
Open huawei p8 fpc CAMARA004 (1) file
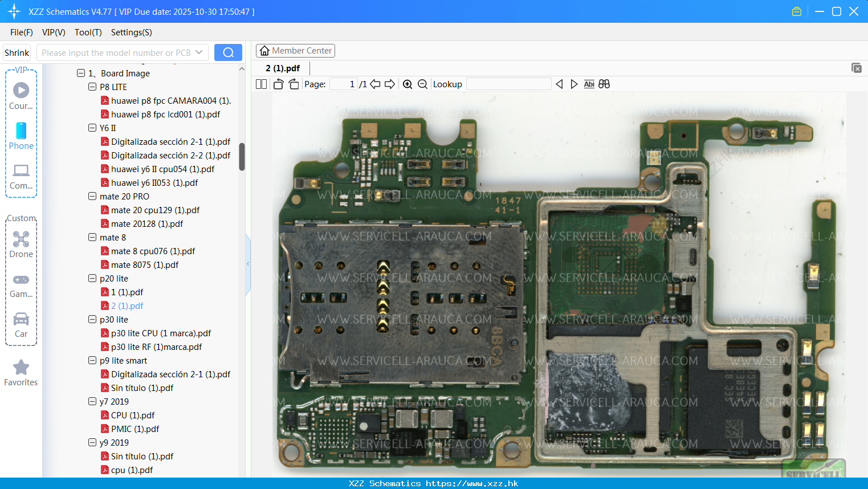tap(171, 100)
